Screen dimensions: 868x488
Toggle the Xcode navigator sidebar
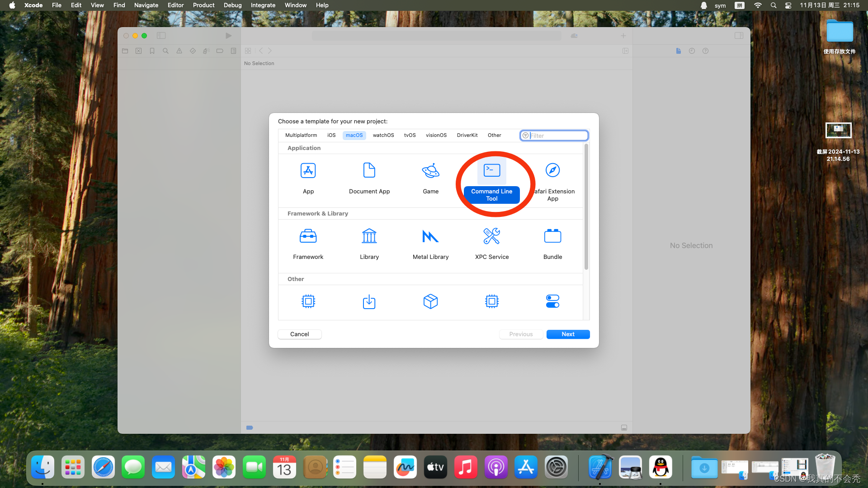point(161,36)
